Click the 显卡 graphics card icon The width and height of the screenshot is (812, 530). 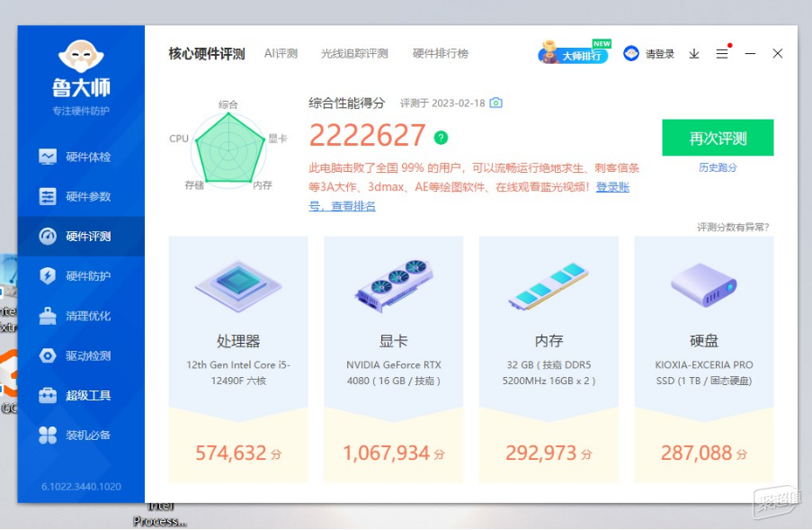394,285
